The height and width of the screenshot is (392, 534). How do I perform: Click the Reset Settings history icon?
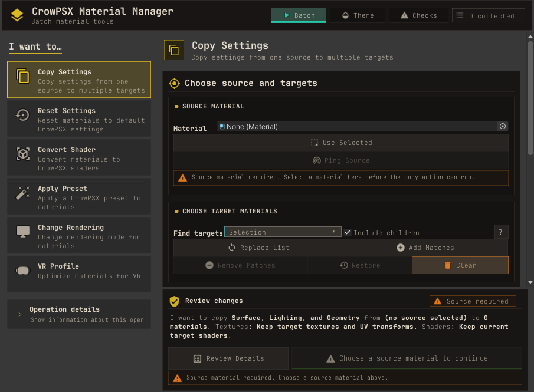23,115
